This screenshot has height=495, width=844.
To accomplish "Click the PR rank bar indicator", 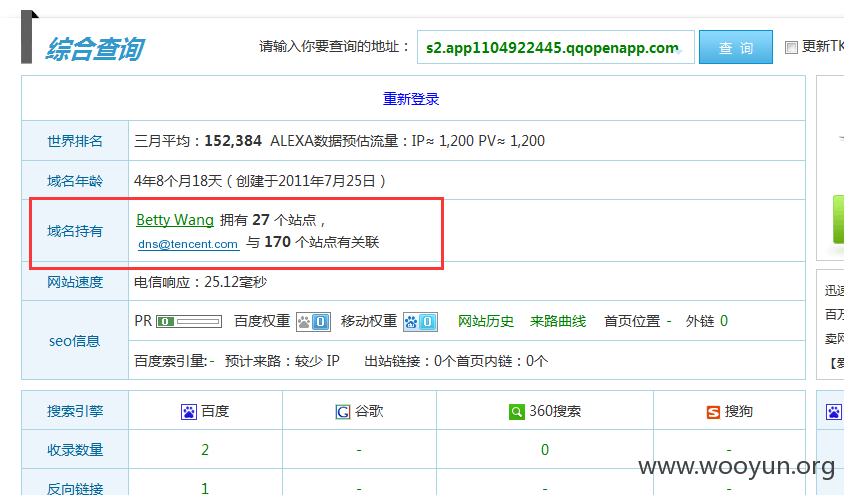I will pyautogui.click(x=189, y=322).
